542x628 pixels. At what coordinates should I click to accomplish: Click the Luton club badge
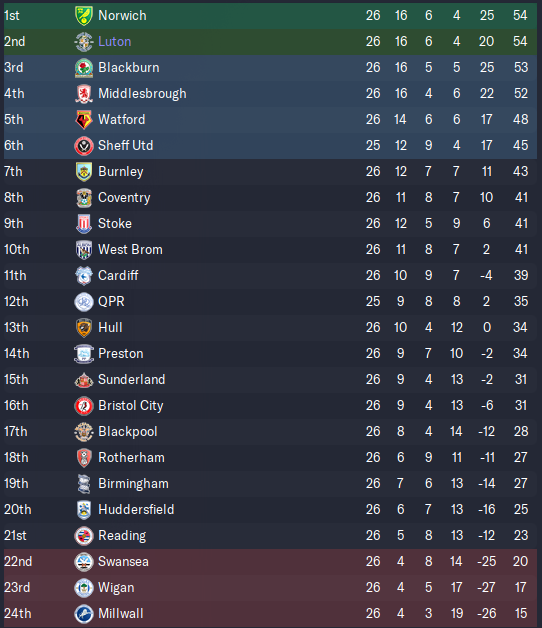tap(84, 42)
